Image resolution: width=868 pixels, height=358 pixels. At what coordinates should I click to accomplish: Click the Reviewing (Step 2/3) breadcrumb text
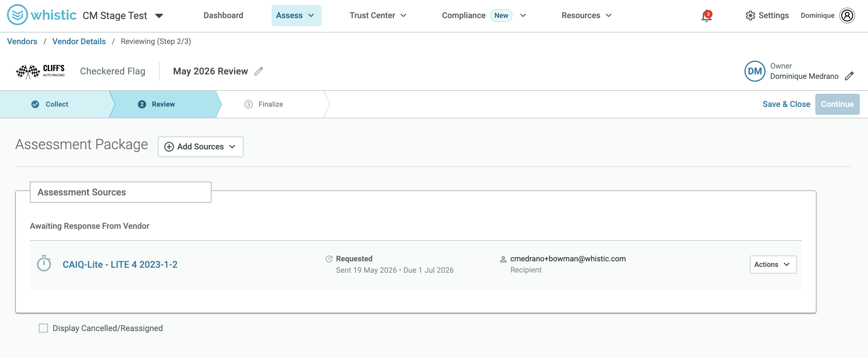coord(156,42)
